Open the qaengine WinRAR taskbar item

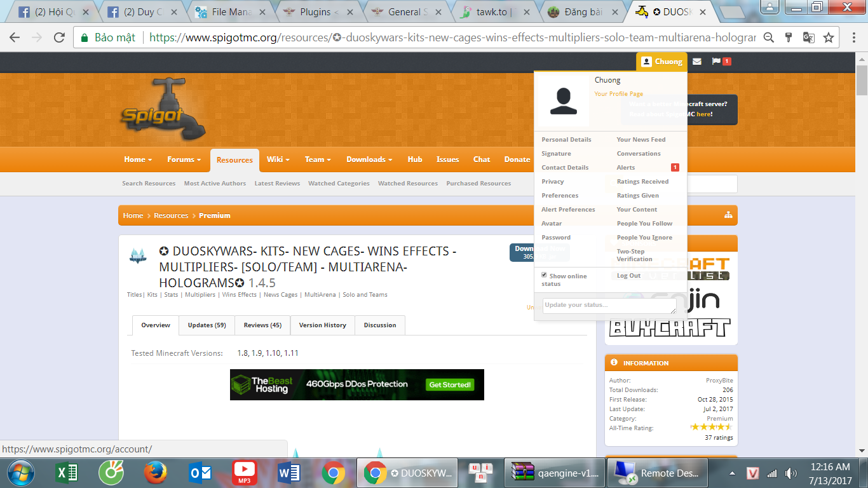pyautogui.click(x=555, y=473)
